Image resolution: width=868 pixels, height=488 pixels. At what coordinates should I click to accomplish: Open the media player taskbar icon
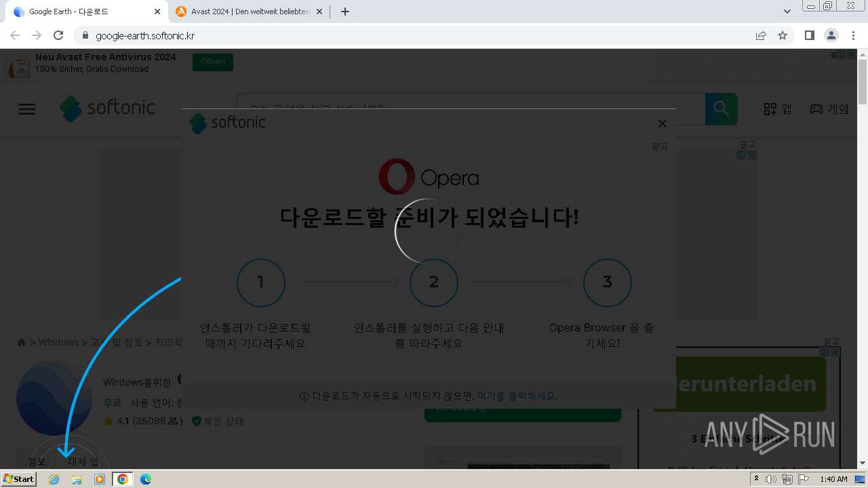tap(100, 479)
